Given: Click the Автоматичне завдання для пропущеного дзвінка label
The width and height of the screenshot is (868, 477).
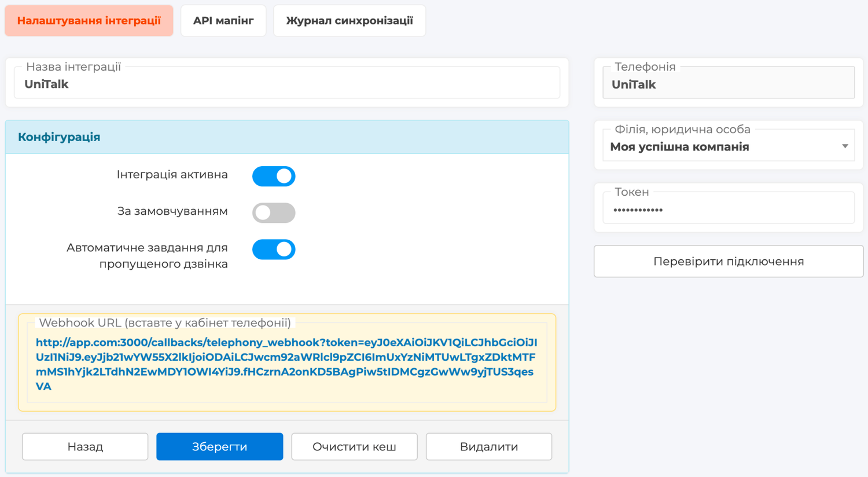Looking at the screenshot, I should [x=147, y=256].
